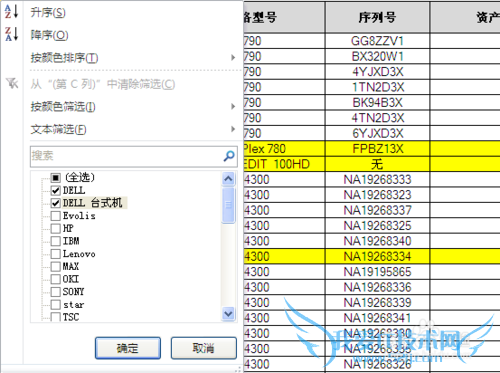Select cell GG8ZZV1

[x=377, y=41]
